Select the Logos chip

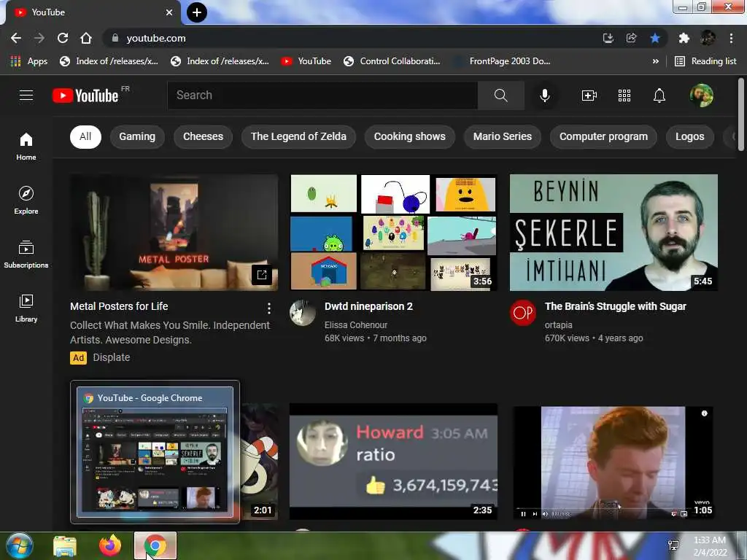pyautogui.click(x=690, y=136)
